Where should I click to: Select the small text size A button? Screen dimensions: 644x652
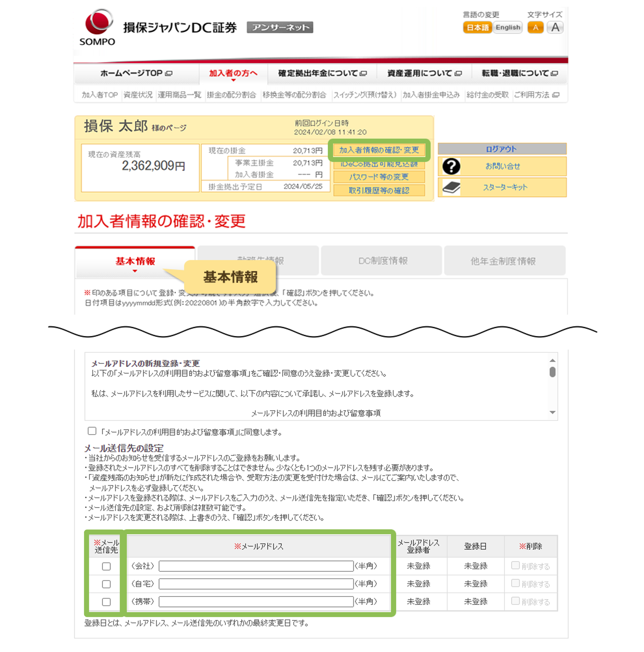point(535,27)
